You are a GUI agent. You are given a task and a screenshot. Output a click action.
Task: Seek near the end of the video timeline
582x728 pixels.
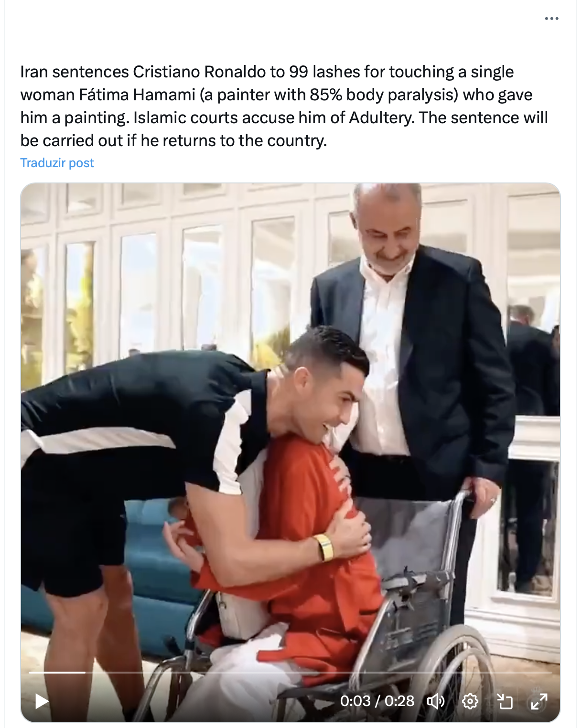(x=540, y=672)
